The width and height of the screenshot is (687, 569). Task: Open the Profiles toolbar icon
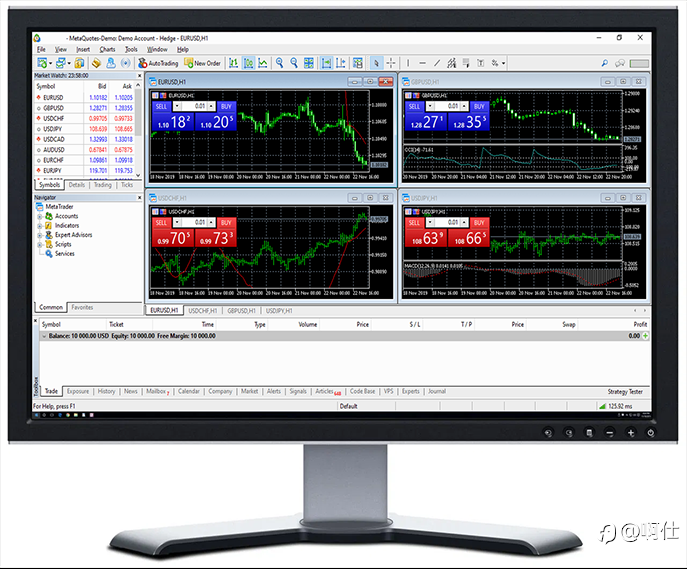[60, 63]
